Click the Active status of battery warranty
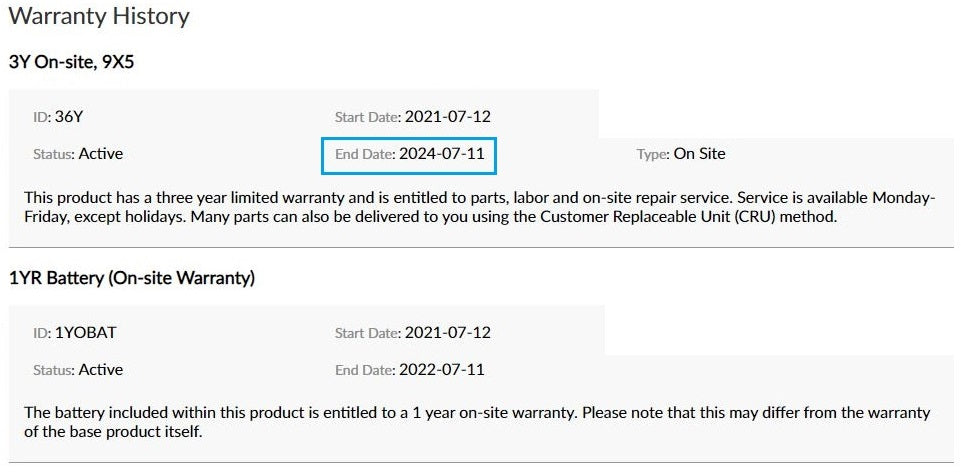Viewport: 961px width, 476px height. point(101,370)
